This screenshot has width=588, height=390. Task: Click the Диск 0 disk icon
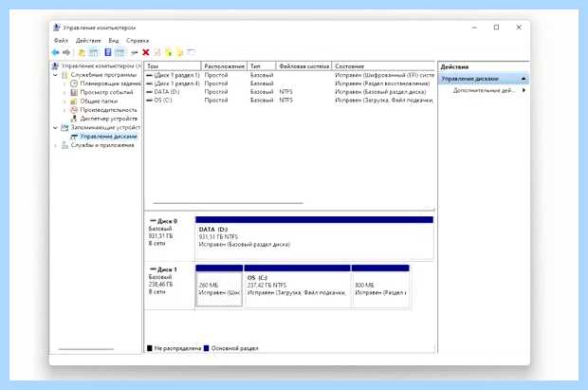click(x=153, y=221)
